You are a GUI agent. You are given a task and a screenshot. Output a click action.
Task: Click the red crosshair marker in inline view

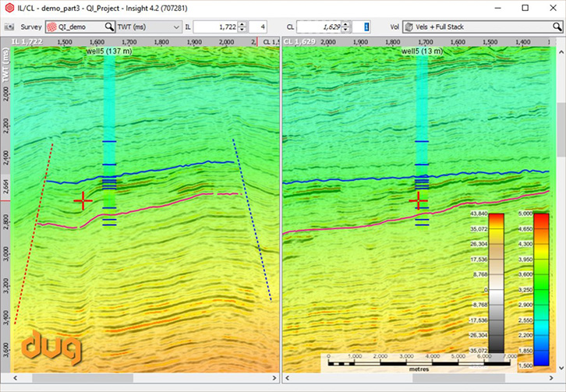[x=83, y=201]
